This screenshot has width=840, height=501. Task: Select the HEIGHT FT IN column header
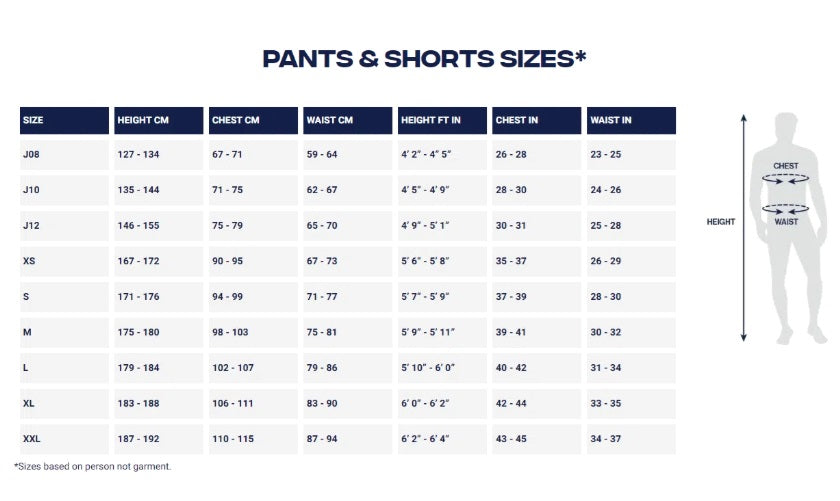tap(442, 121)
